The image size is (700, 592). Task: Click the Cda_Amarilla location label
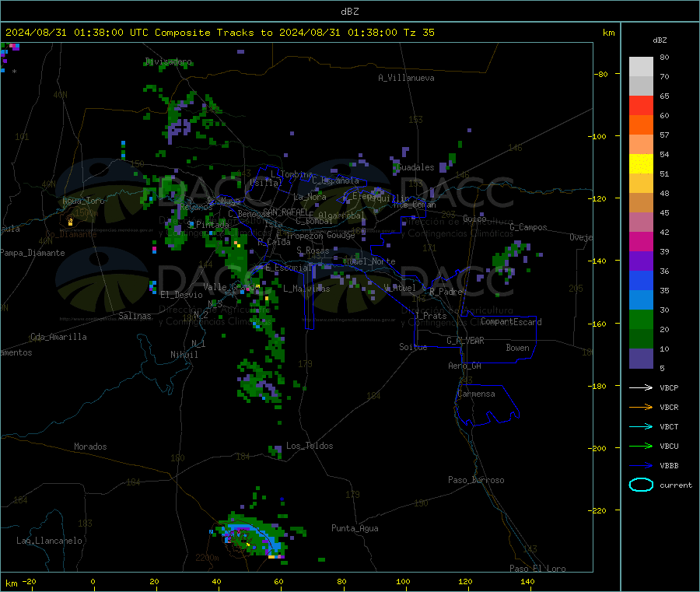[58, 337]
